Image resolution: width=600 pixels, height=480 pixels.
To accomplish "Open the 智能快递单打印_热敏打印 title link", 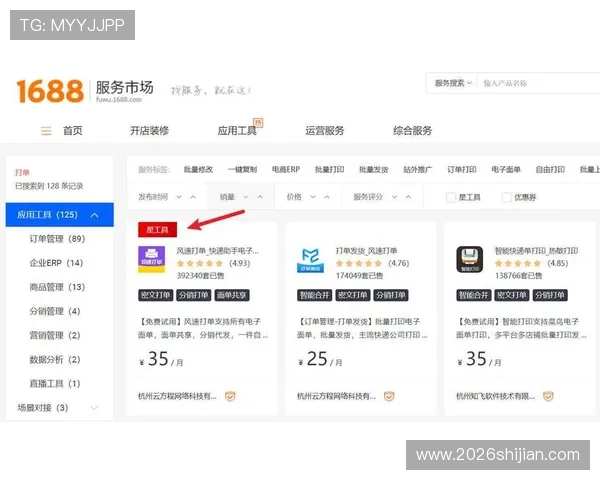I will [x=536, y=251].
